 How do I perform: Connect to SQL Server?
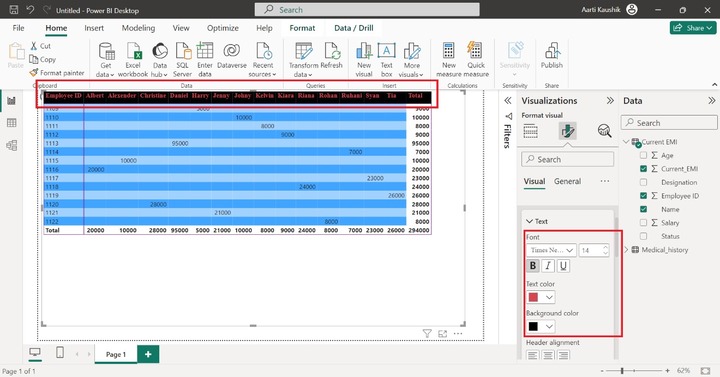182,60
